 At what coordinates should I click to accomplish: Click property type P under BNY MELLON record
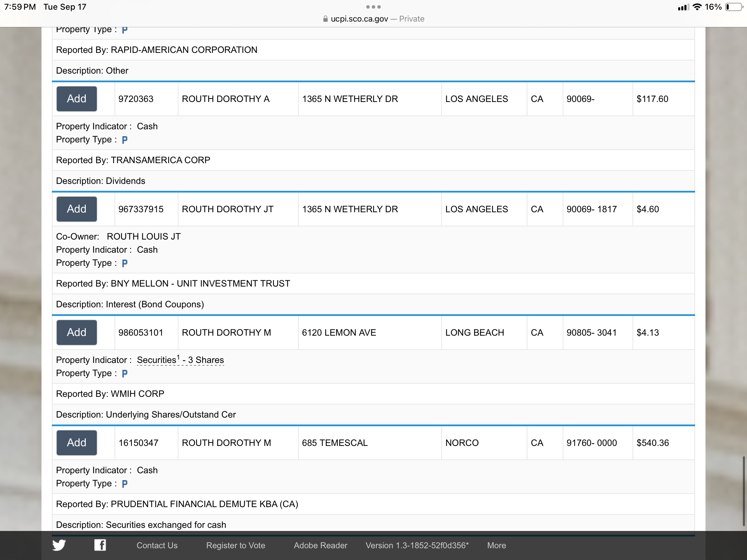click(x=125, y=263)
